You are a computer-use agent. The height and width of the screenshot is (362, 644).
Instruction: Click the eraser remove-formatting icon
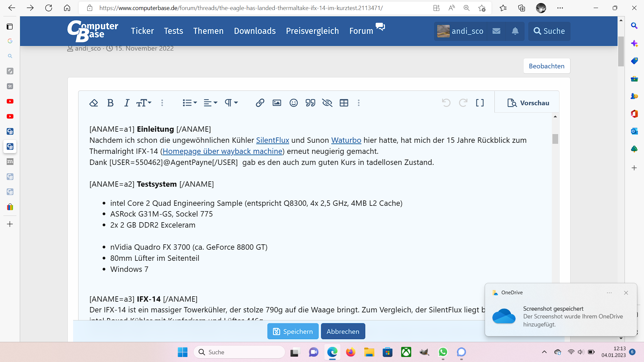pyautogui.click(x=94, y=103)
